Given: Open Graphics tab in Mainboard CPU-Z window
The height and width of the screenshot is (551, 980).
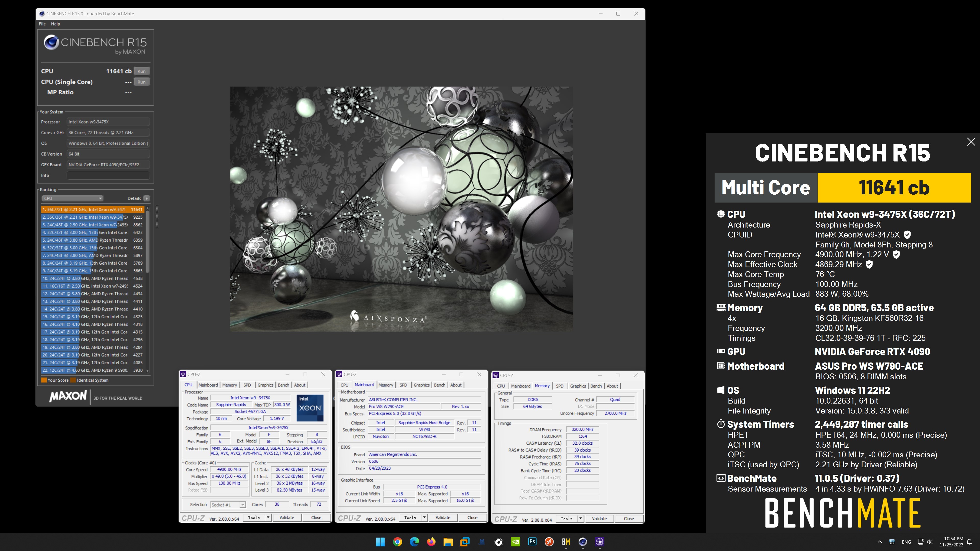Looking at the screenshot, I should [422, 385].
